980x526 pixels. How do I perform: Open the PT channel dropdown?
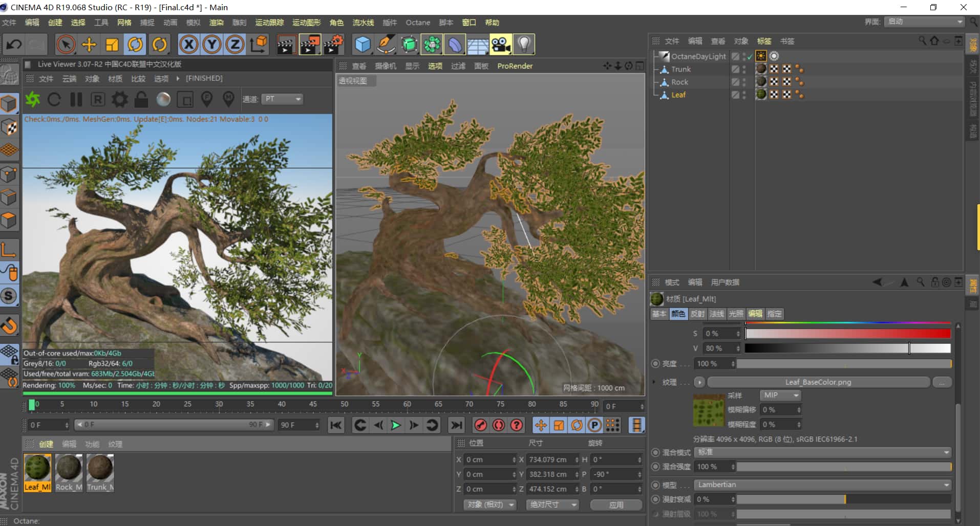[x=283, y=99]
